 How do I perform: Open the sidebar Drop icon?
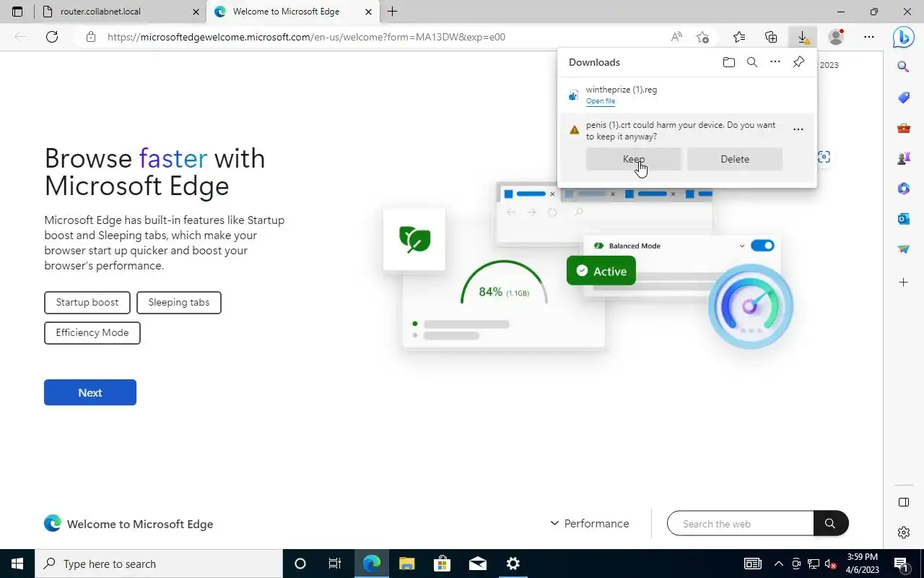[903, 249]
